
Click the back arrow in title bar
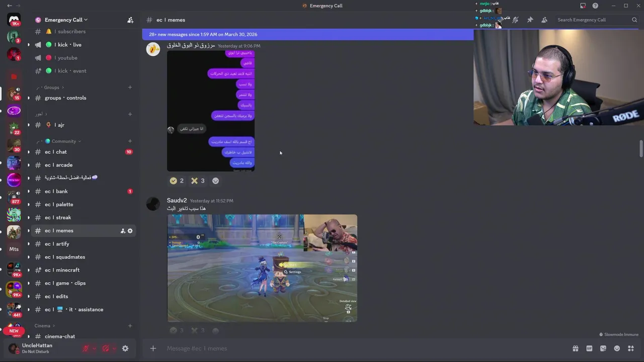9,6
